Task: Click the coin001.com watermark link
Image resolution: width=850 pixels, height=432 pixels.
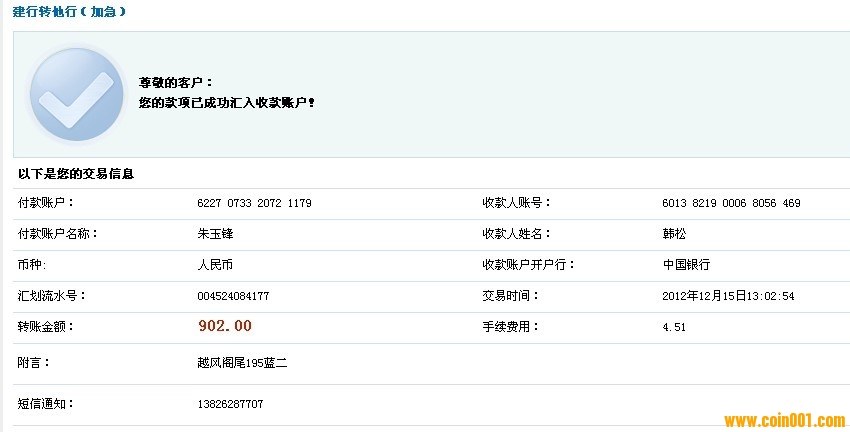Action: click(784, 421)
